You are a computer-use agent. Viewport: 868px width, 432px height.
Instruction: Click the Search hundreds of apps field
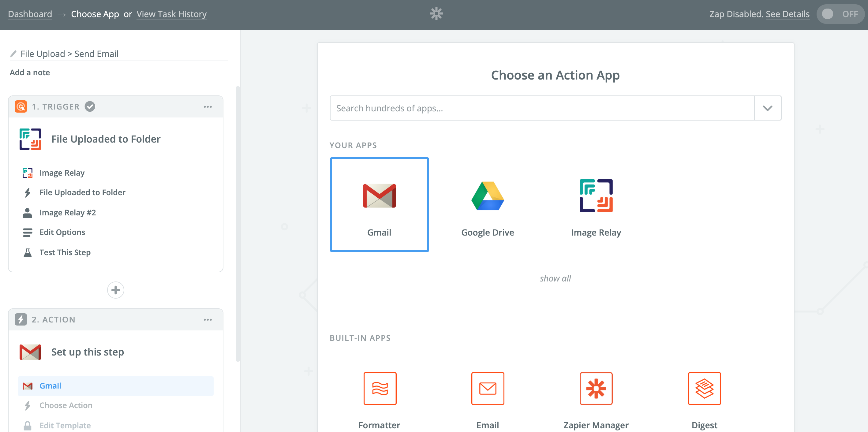click(x=542, y=108)
